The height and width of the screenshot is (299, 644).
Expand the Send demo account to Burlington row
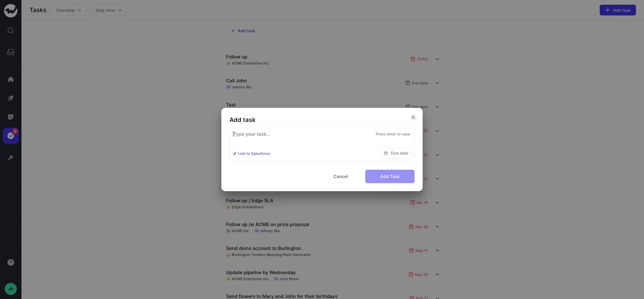pyautogui.click(x=437, y=251)
